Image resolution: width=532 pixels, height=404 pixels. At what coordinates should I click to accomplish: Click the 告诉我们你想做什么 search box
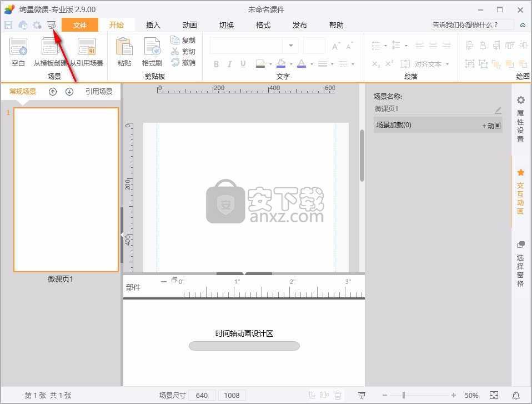coord(472,25)
